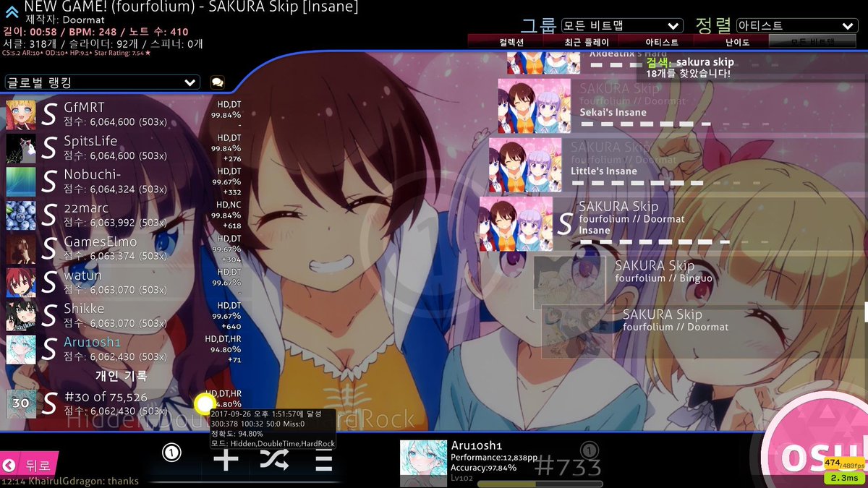Open the personal best #30 of 75,526 score
Screen dimensions: 868x488
123,403
